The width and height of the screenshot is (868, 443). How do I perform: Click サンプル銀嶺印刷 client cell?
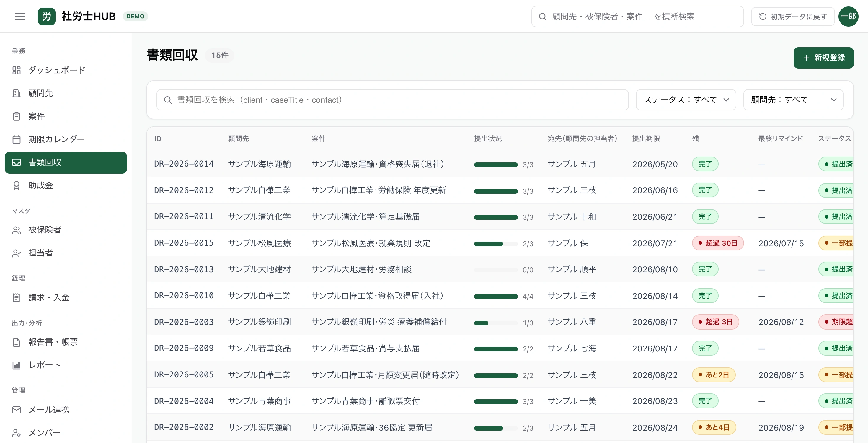pyautogui.click(x=259, y=322)
